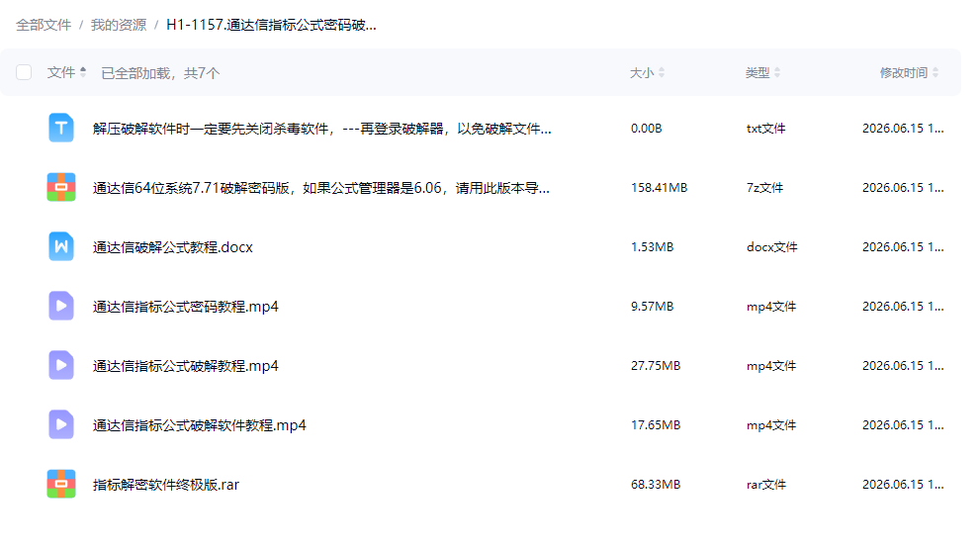
Task: Click the rar archive icon for 指标解密软件终极版.rar
Action: pos(61,485)
